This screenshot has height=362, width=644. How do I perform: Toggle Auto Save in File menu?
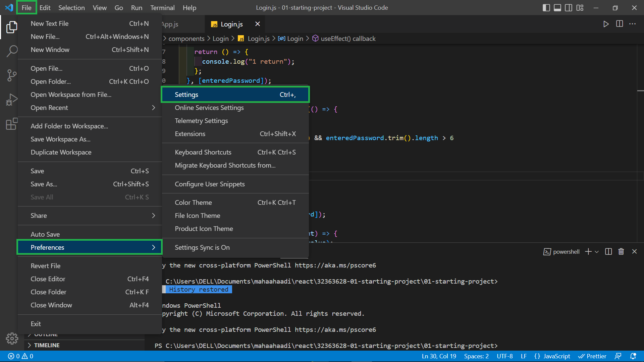pyautogui.click(x=45, y=234)
